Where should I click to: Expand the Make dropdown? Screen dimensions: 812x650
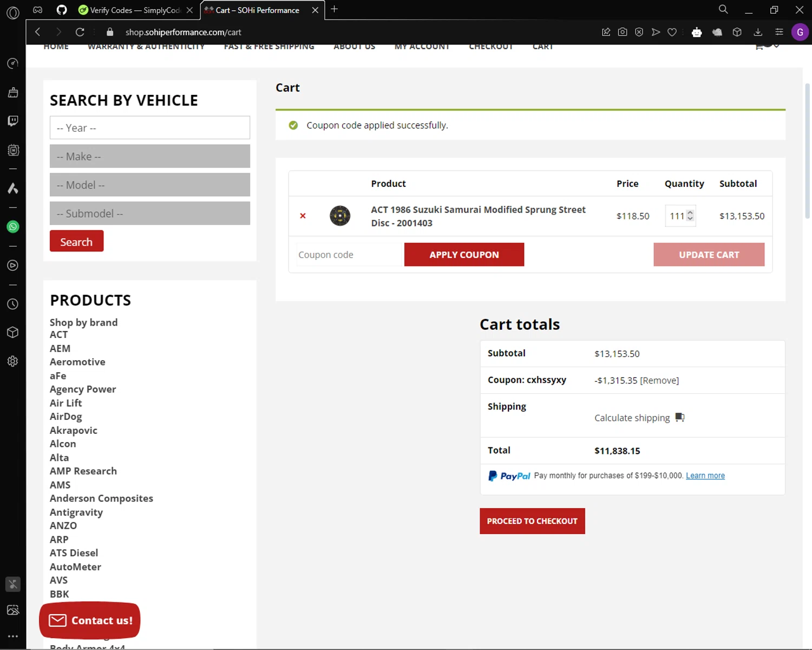150,156
